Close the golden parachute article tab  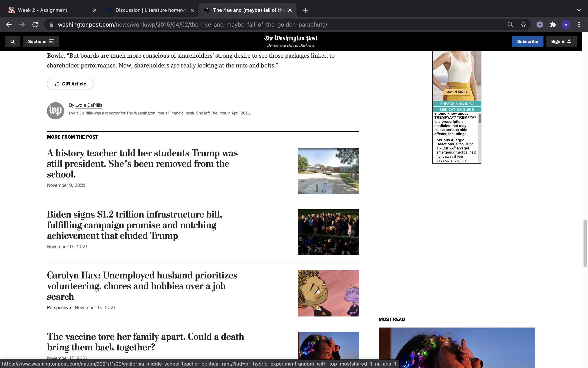(290, 10)
